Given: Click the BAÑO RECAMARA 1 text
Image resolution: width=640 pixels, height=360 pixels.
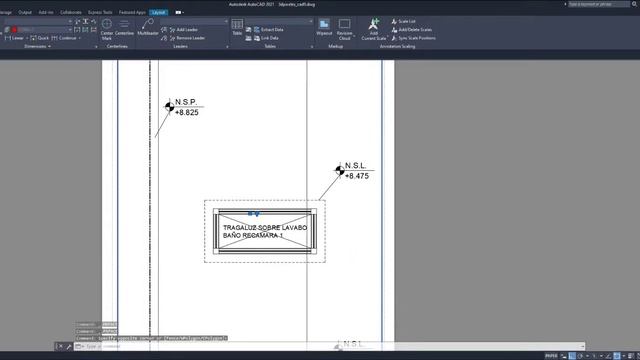Looking at the screenshot, I should click(x=253, y=236).
